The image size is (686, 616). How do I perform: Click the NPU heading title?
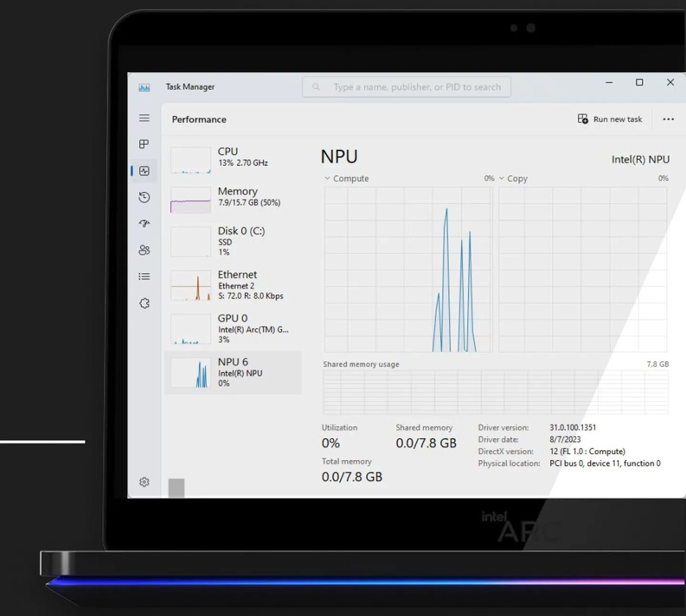(x=339, y=157)
